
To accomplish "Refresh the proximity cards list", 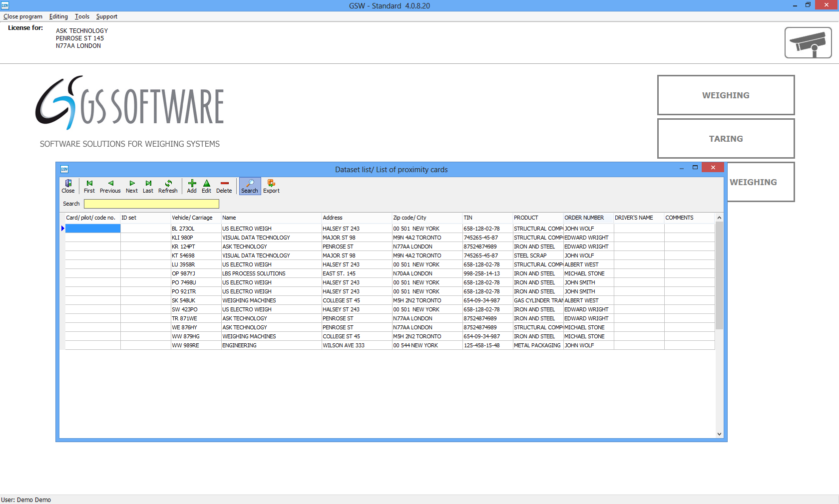I will 168,186.
